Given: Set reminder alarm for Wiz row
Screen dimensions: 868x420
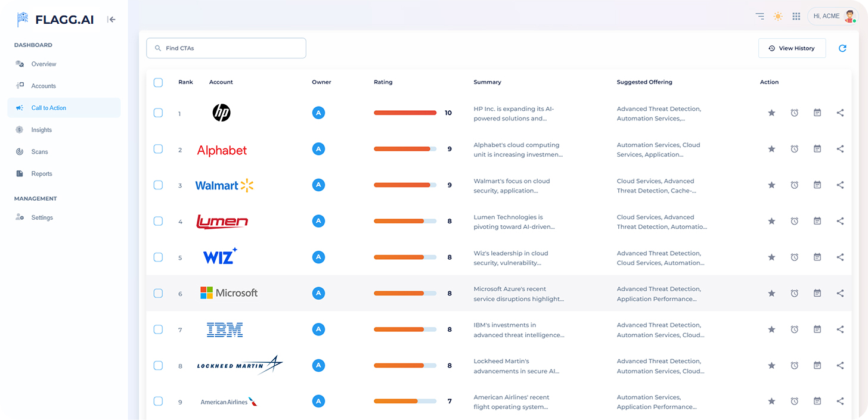Looking at the screenshot, I should point(795,257).
